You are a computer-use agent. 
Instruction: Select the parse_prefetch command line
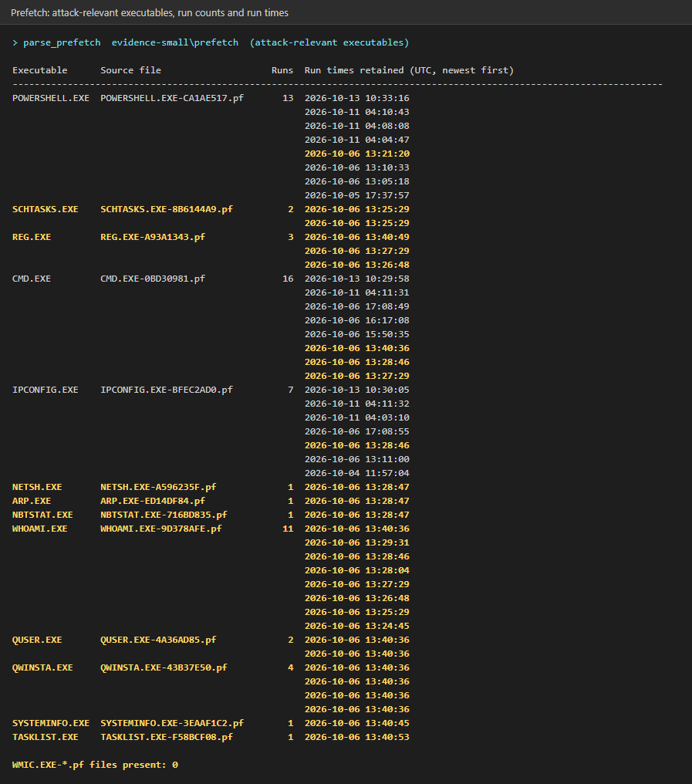click(x=211, y=42)
